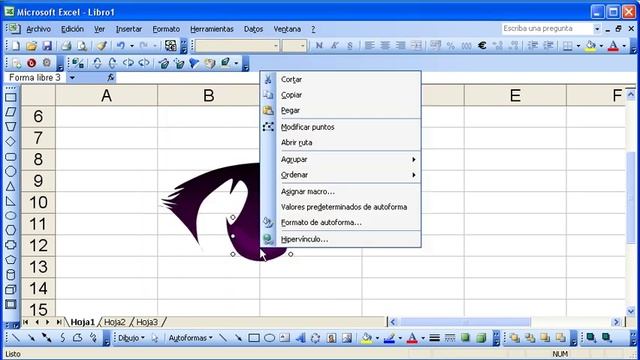
Task: Expand the Autoformas menu
Action: pos(190,338)
